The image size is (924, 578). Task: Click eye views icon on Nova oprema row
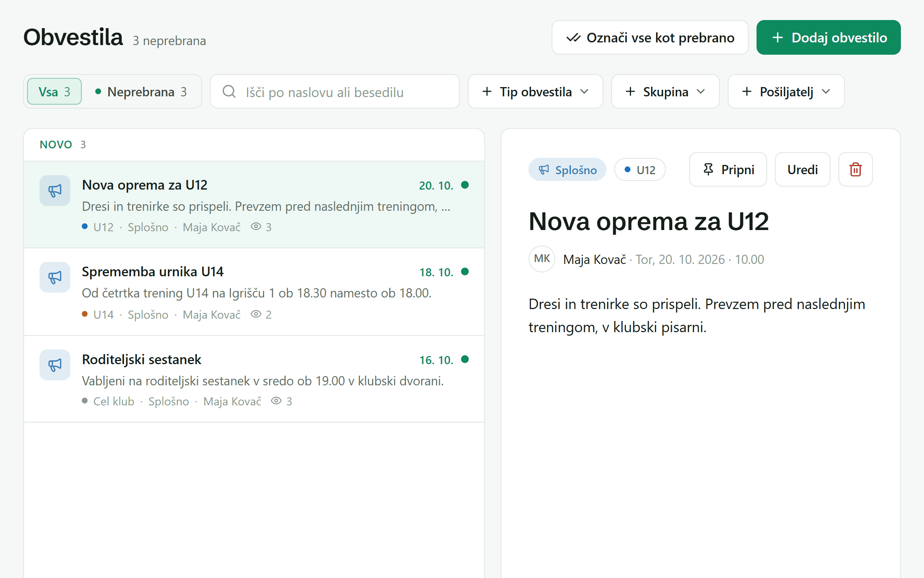256,227
